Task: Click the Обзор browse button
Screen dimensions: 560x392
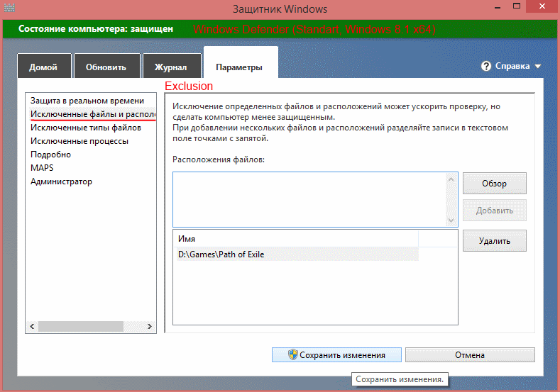Action: click(494, 184)
